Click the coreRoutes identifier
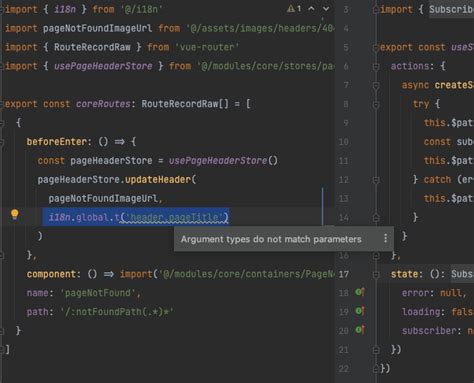The image size is (474, 383). point(103,104)
